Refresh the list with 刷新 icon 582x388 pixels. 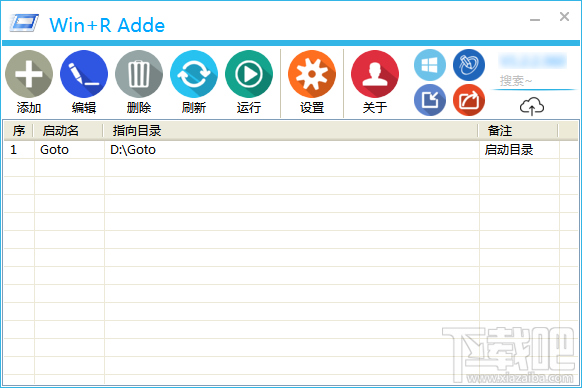click(x=194, y=74)
